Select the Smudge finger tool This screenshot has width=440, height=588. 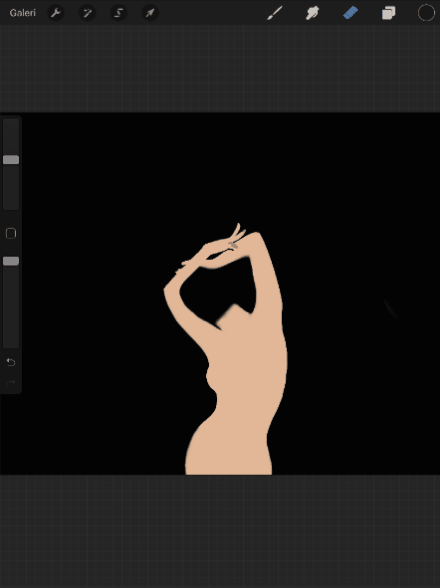point(312,13)
